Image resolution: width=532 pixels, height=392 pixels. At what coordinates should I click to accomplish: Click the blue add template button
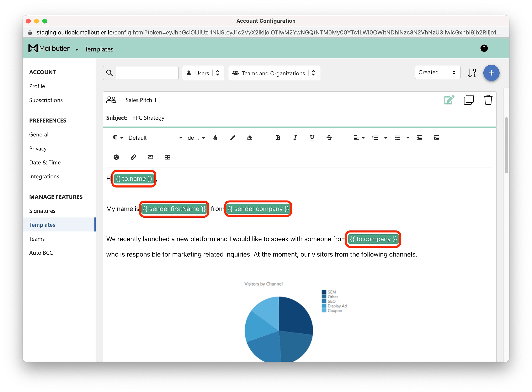(491, 73)
